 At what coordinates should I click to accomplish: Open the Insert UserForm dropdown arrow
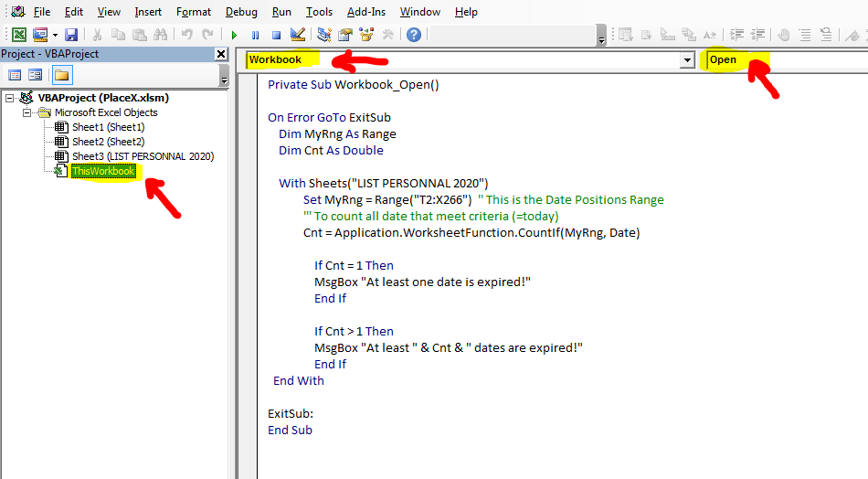coord(55,35)
